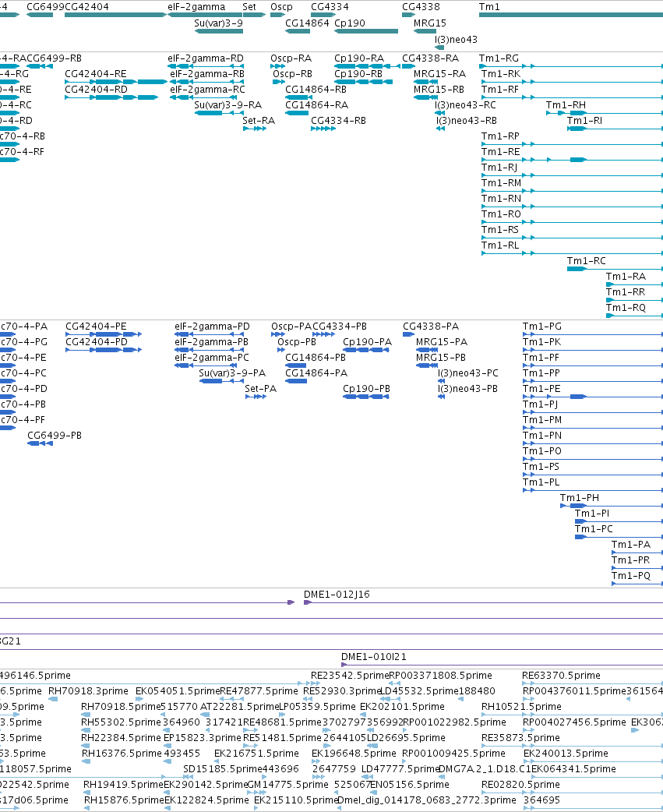Select the eIF-2gamma gene label
The image size is (663, 812).
(x=196, y=7)
